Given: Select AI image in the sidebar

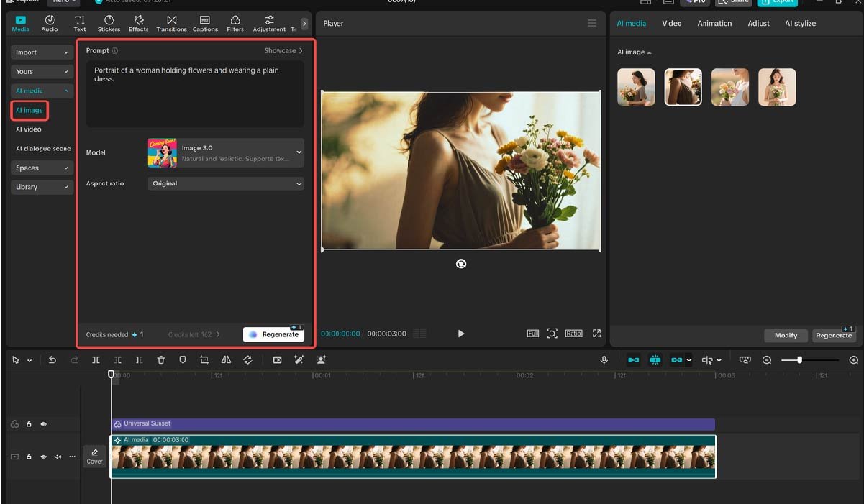Looking at the screenshot, I should 29,111.
